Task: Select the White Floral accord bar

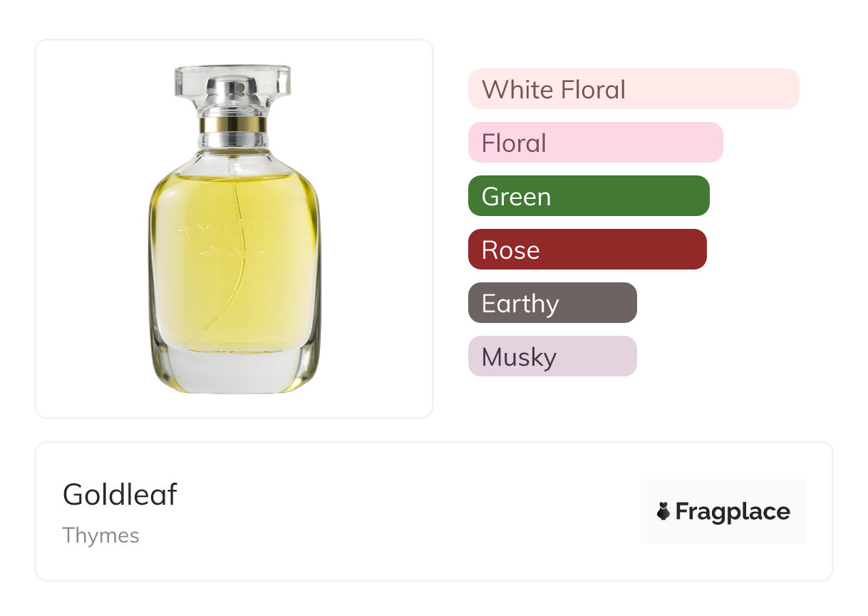Action: tap(633, 89)
